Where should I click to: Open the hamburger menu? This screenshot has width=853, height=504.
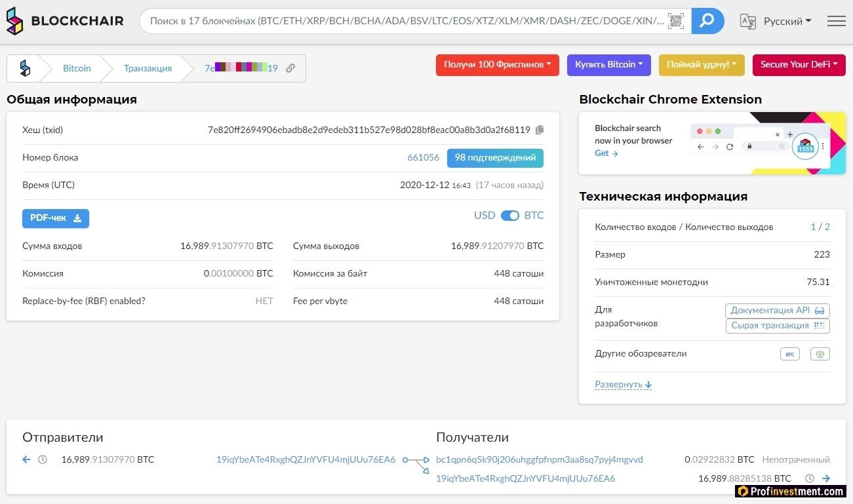(x=836, y=21)
